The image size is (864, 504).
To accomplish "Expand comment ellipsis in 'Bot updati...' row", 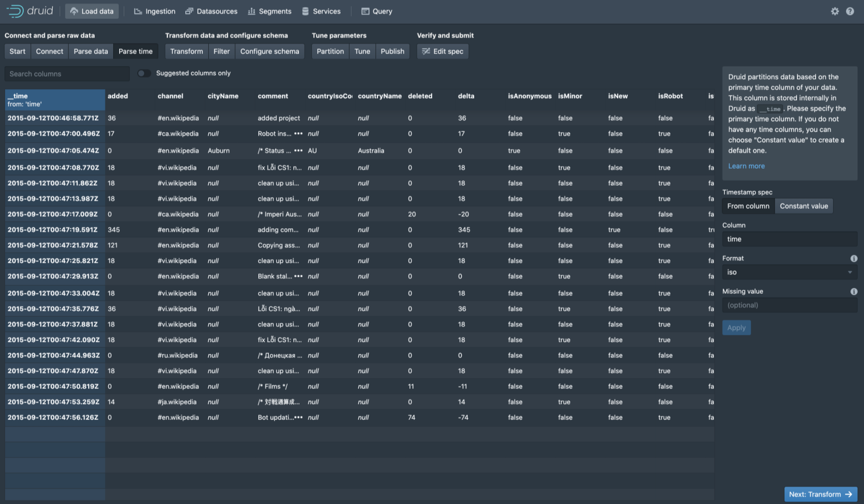I will pos(298,418).
